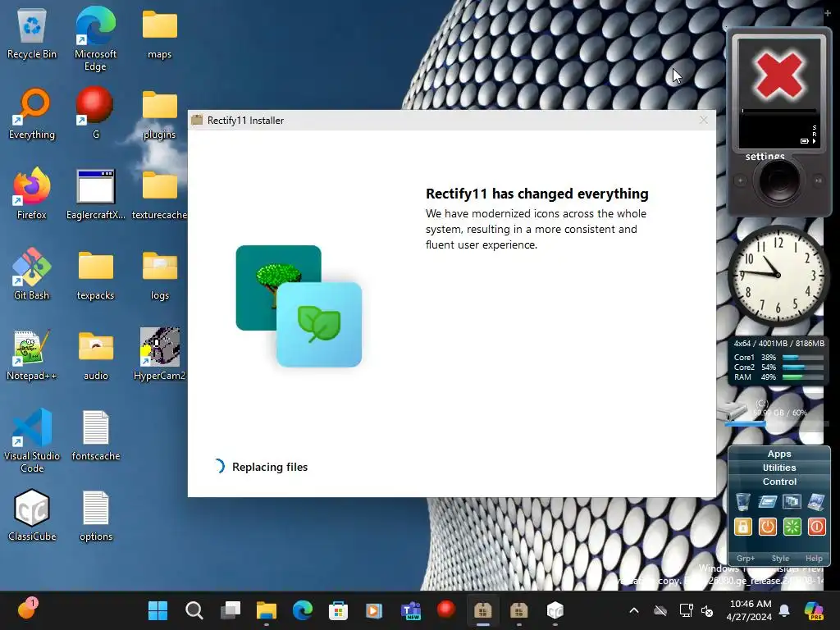
Task: Click the muted volume tray icon
Action: click(707, 610)
